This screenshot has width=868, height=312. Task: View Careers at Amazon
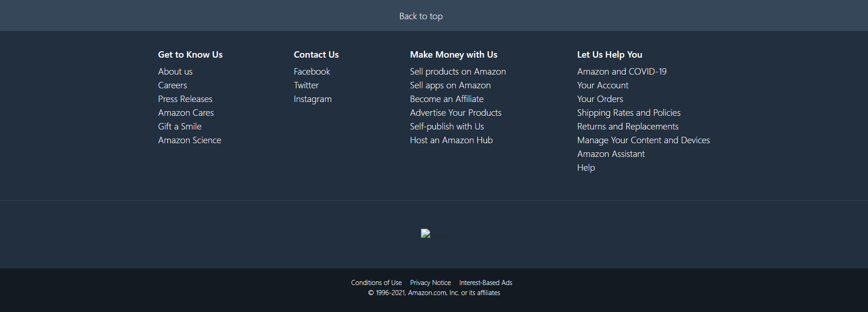172,85
